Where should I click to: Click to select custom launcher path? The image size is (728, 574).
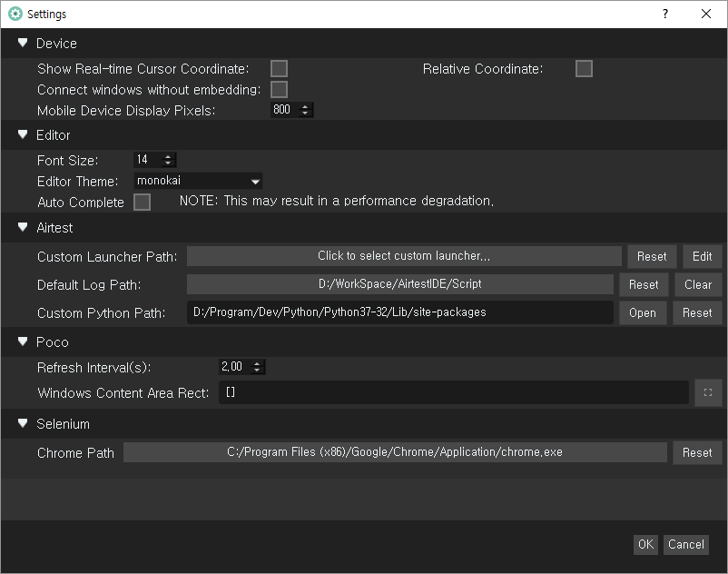tap(404, 256)
